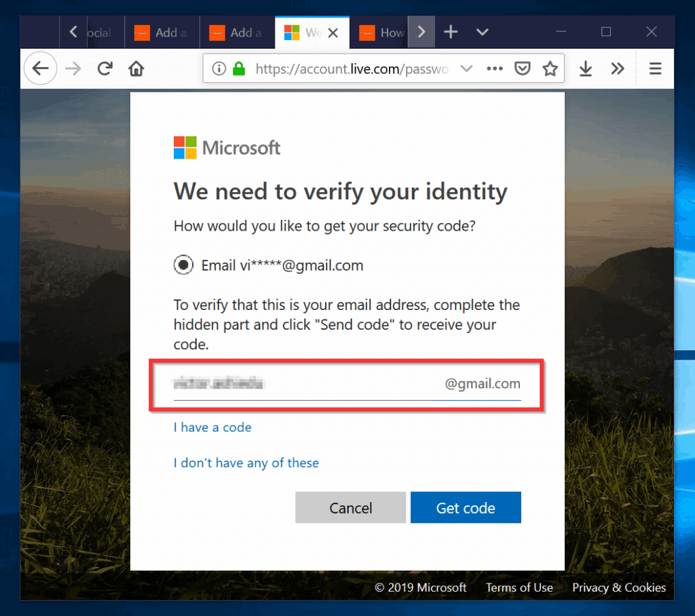Open the Firefox home page
The height and width of the screenshot is (616, 695).
tap(136, 69)
